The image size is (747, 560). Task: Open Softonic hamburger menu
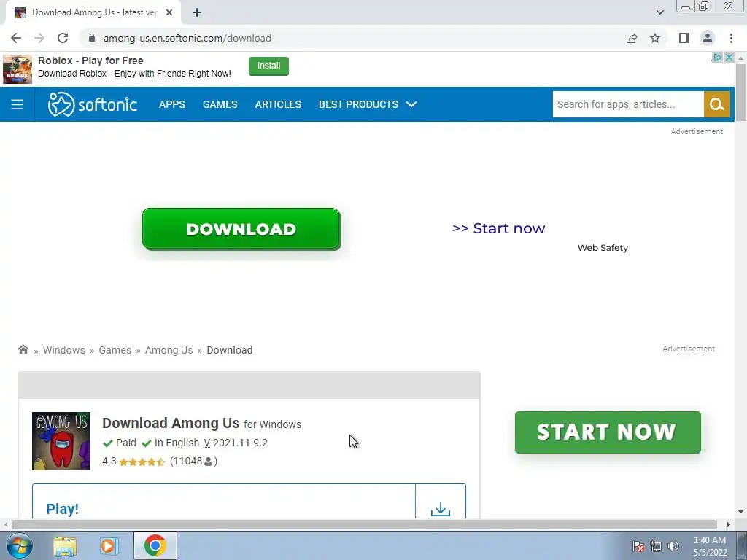18,104
